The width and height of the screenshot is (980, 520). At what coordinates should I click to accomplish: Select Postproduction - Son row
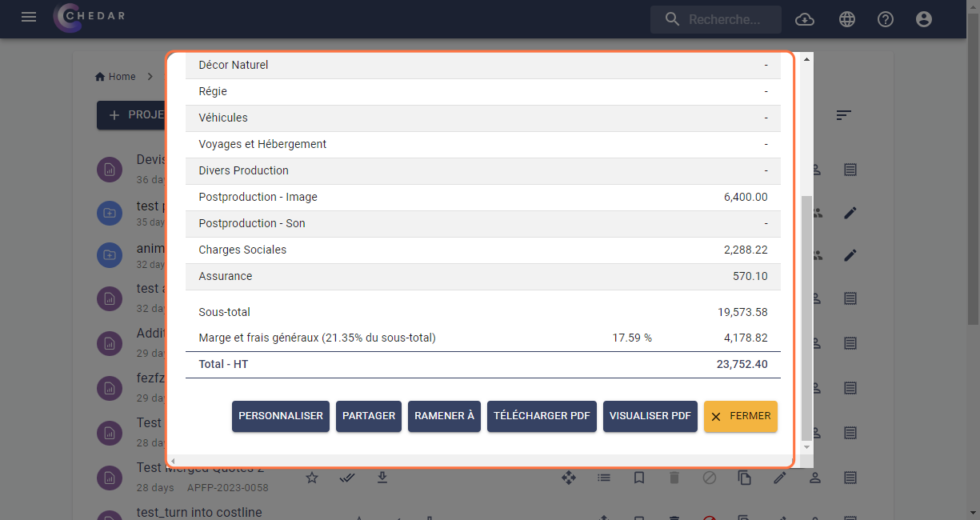pos(483,224)
